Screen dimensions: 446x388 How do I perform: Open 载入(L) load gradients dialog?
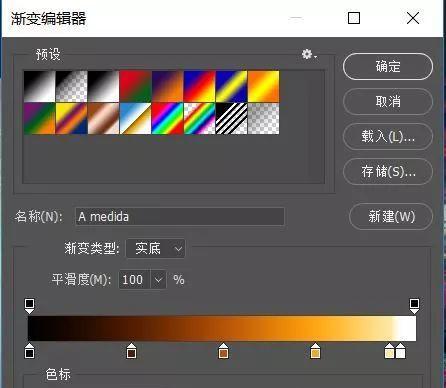pyautogui.click(x=388, y=136)
